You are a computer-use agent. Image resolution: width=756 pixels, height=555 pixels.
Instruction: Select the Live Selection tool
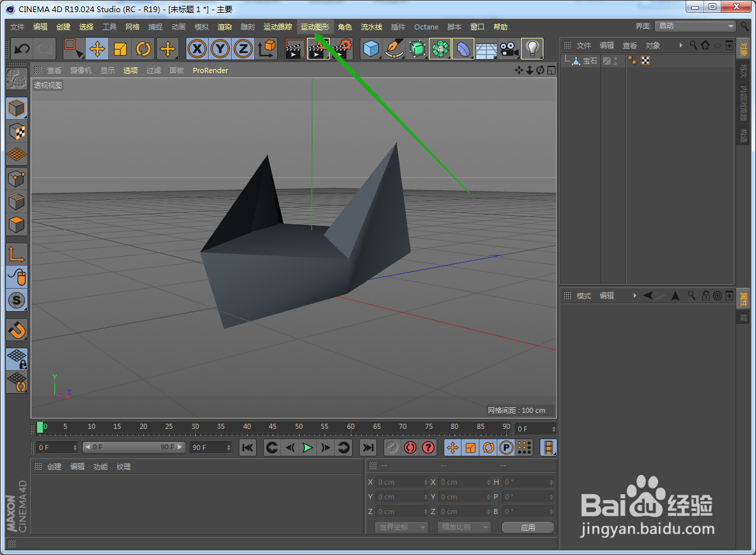73,49
